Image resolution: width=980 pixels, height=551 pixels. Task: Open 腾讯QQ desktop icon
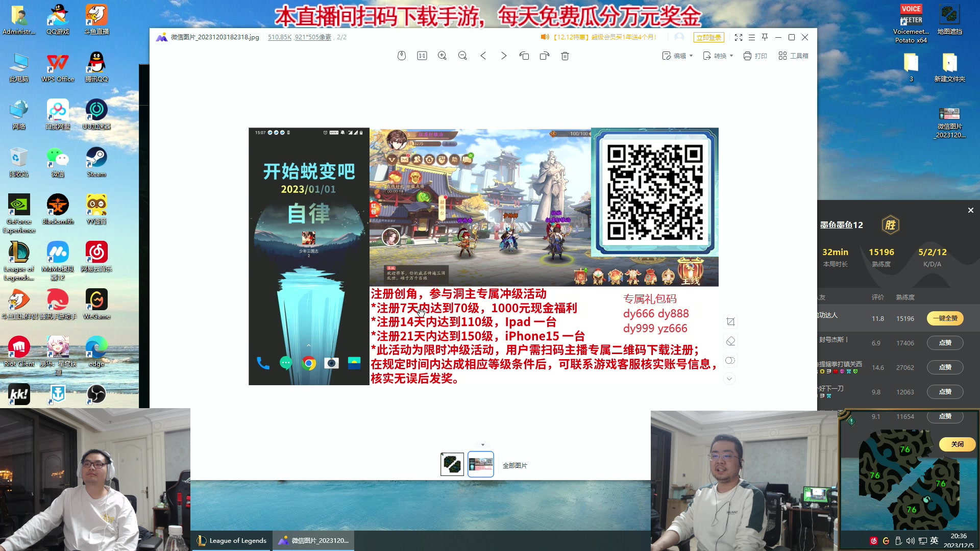point(96,67)
